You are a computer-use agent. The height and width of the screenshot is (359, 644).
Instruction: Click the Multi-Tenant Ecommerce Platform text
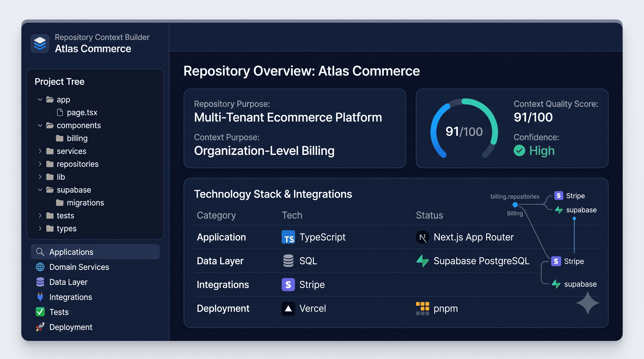(x=288, y=117)
